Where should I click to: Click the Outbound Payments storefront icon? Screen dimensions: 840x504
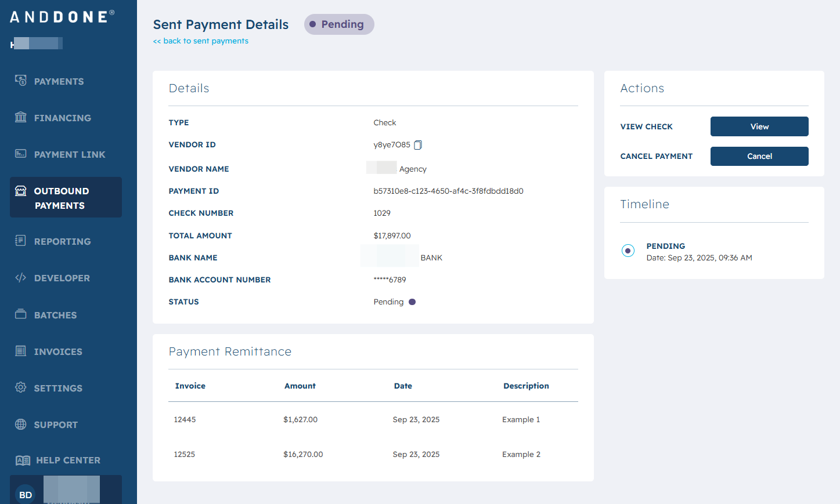coord(21,191)
